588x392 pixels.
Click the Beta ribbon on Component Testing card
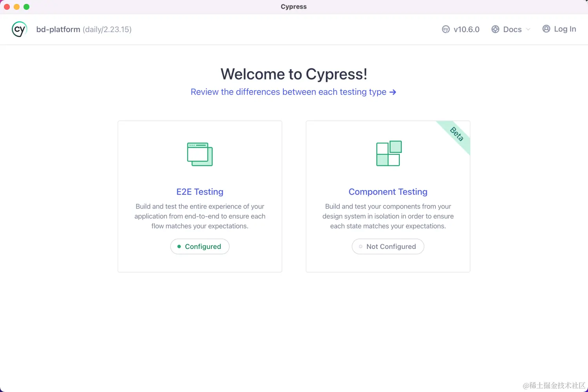[x=456, y=134]
